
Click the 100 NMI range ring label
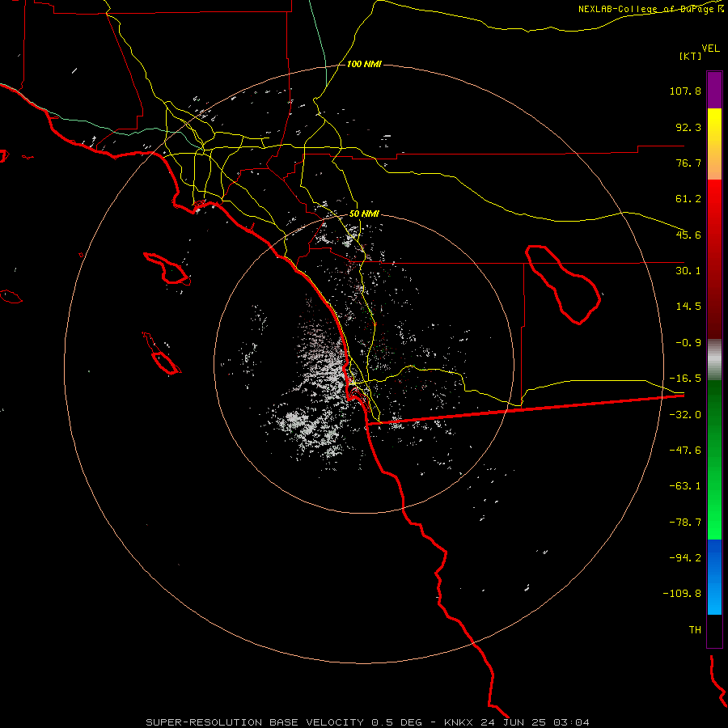(364, 64)
